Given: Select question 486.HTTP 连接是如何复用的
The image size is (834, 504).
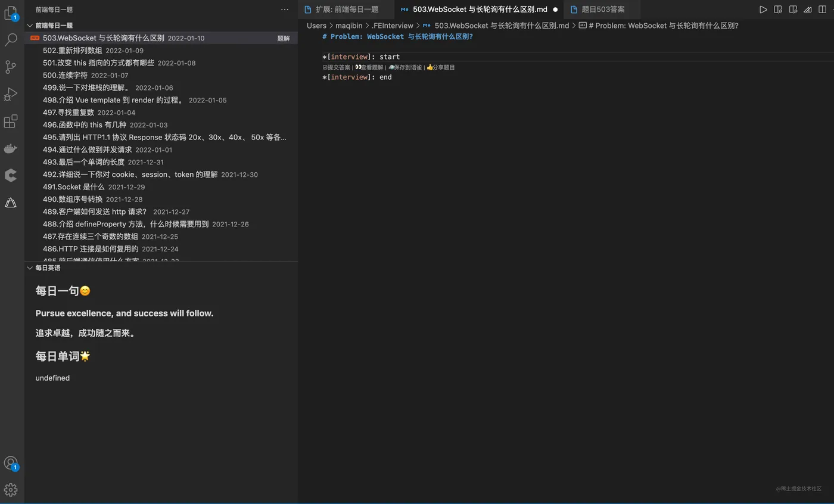Looking at the screenshot, I should 161,249.
